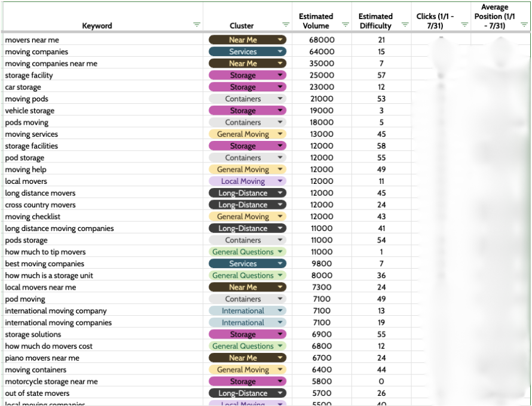
Task: Select difficulty 57 for storage facility
Action: coord(382,75)
